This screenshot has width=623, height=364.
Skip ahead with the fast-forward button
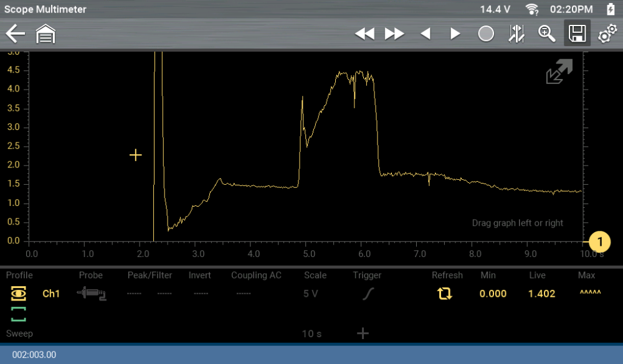coord(394,34)
